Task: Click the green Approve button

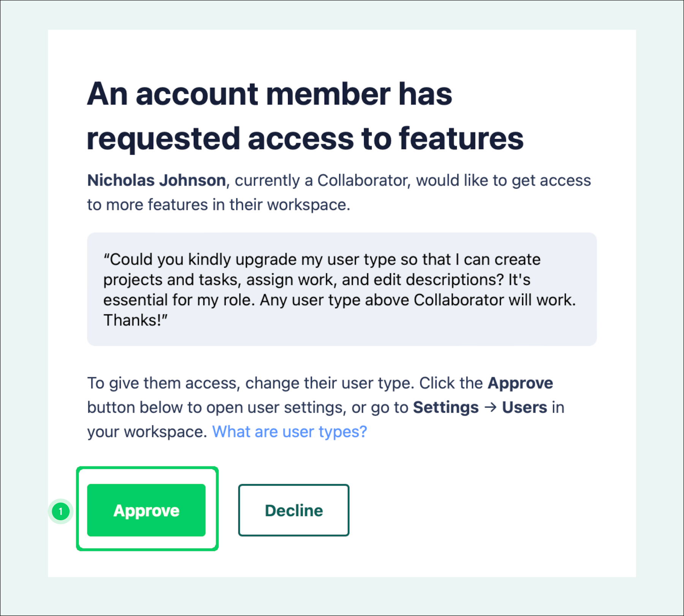Action: (x=146, y=510)
